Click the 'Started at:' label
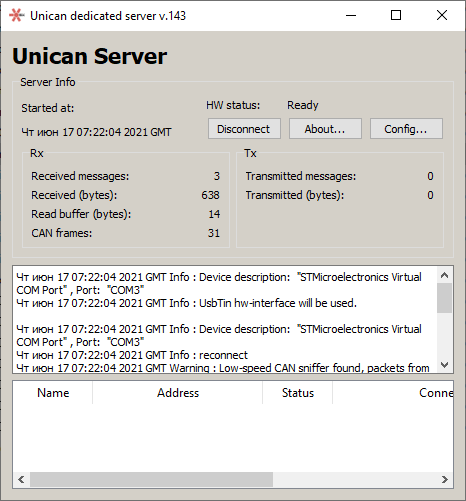This screenshot has height=501, width=466. (x=48, y=108)
